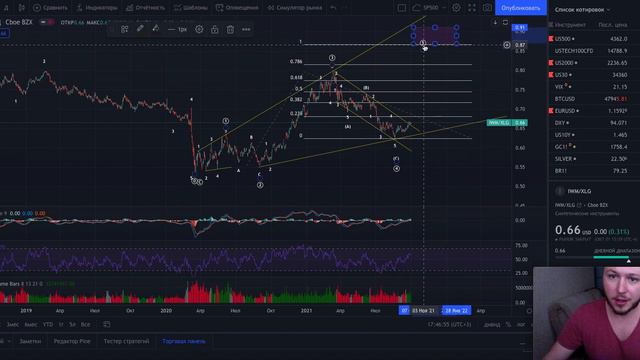Click the 03 Ноя '21 date label on time axis
The image size is (640, 360).
click(423, 311)
